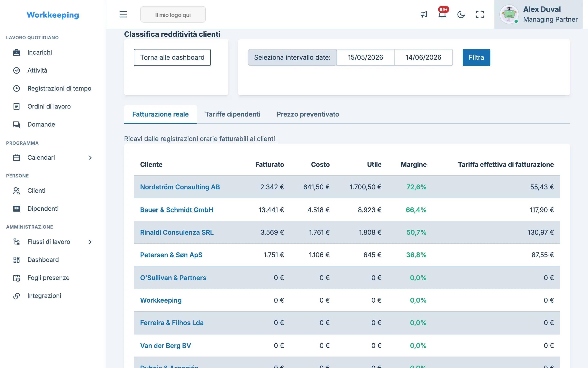Viewport: 588px width, 368px height.
Task: Click the Registrazioni di tempo clock icon
Action: click(17, 88)
